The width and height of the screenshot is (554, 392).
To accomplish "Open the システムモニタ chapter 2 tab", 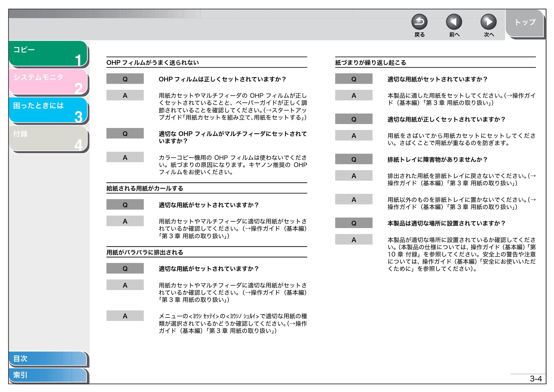I will pyautogui.click(x=48, y=82).
